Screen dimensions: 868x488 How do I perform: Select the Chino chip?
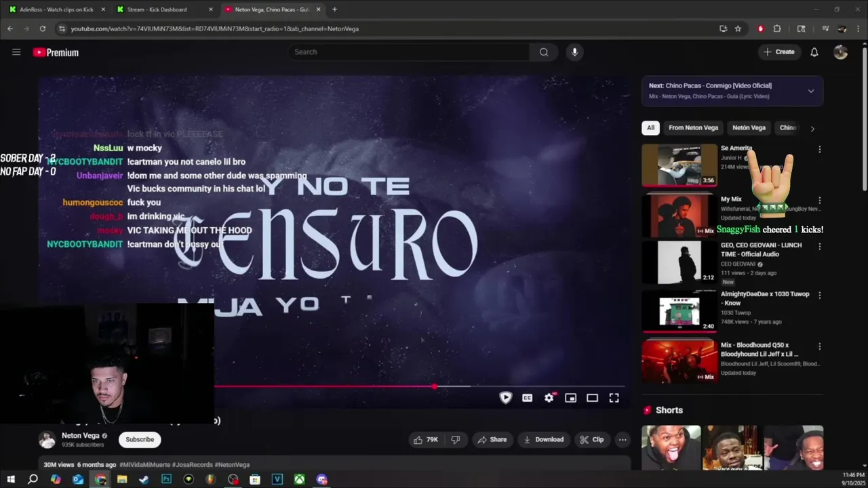point(787,127)
